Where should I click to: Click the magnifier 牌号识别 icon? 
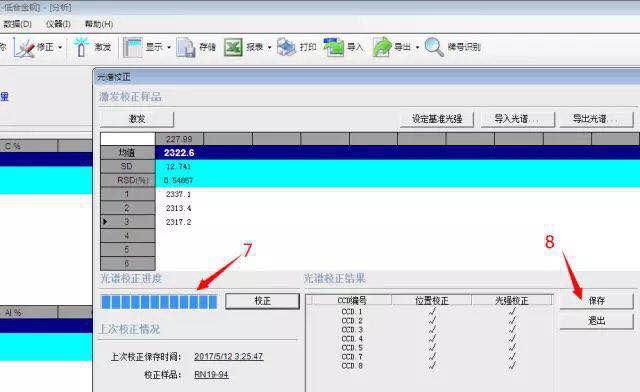[x=434, y=47]
